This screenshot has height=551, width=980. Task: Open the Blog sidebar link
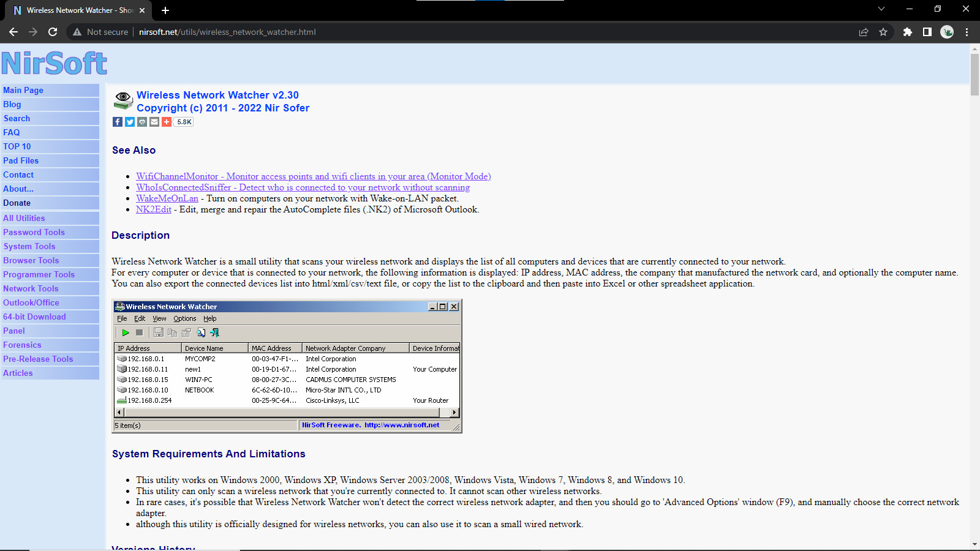click(50, 104)
